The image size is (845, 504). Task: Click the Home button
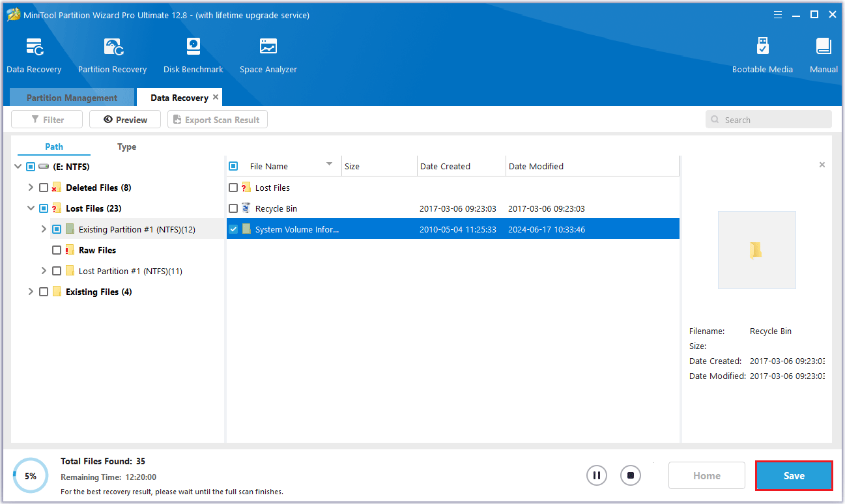click(x=707, y=475)
